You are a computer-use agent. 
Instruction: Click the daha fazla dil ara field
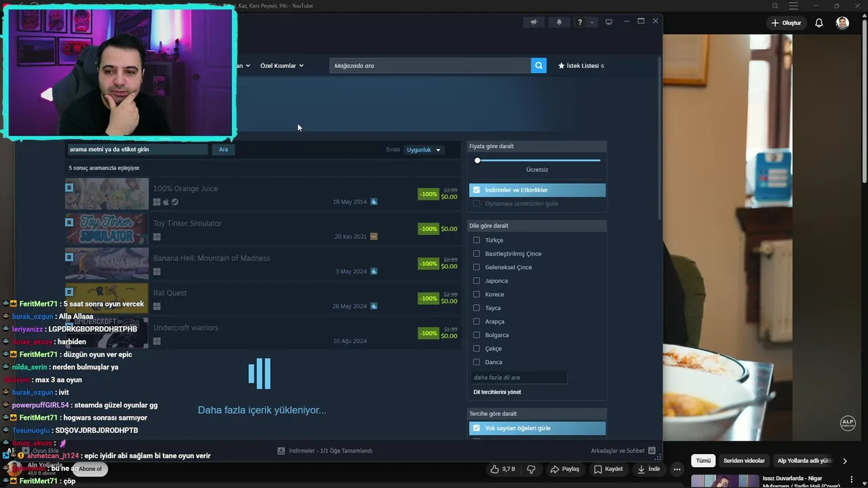[x=519, y=378]
